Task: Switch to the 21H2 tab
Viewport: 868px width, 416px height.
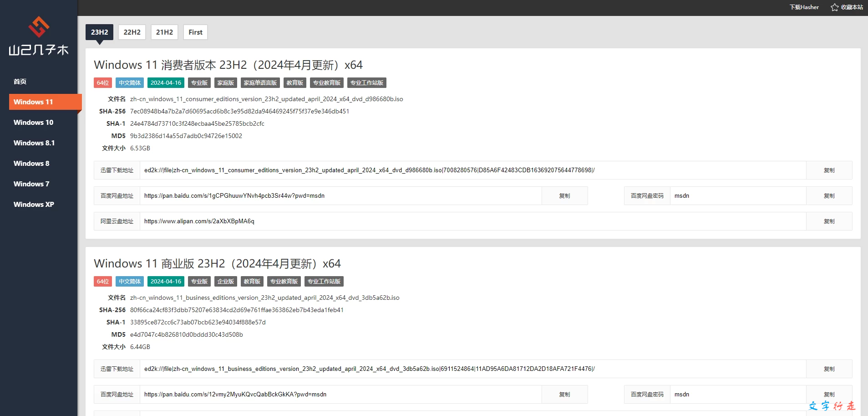Action: tap(164, 32)
